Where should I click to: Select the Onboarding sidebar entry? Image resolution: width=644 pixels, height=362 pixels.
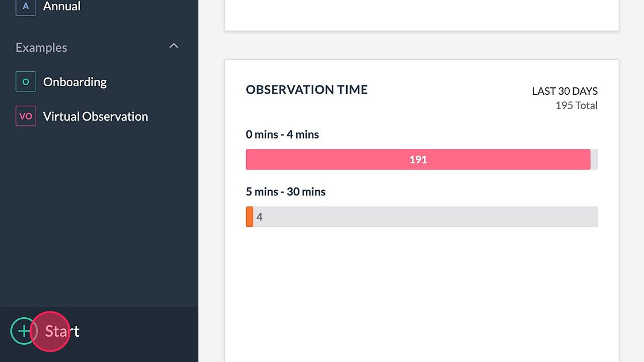pyautogui.click(x=75, y=82)
